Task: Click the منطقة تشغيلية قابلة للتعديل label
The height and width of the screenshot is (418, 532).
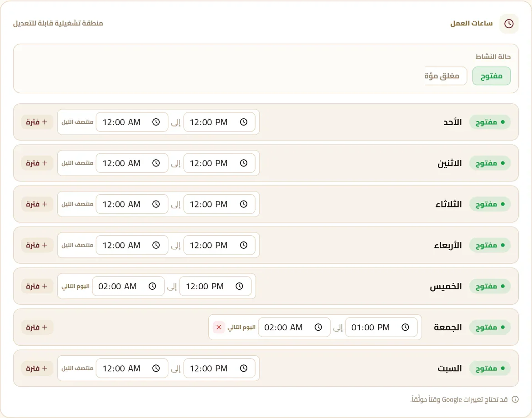Action: pyautogui.click(x=58, y=23)
